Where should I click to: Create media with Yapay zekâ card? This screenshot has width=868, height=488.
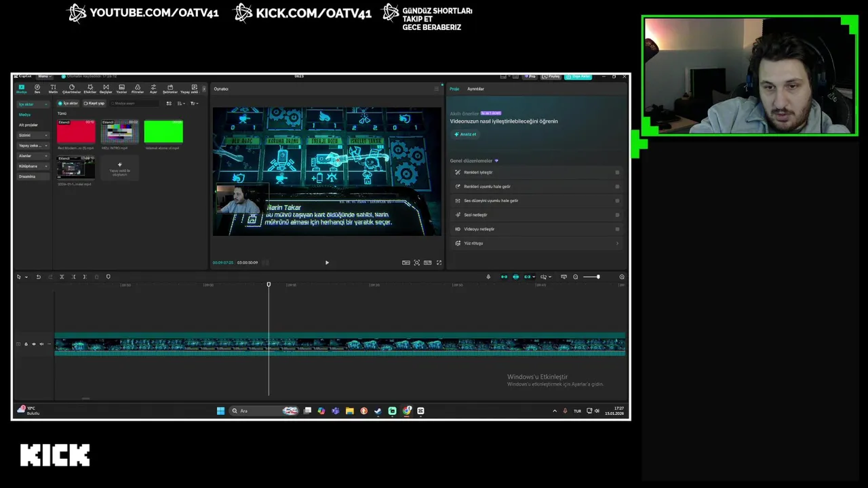(x=119, y=168)
